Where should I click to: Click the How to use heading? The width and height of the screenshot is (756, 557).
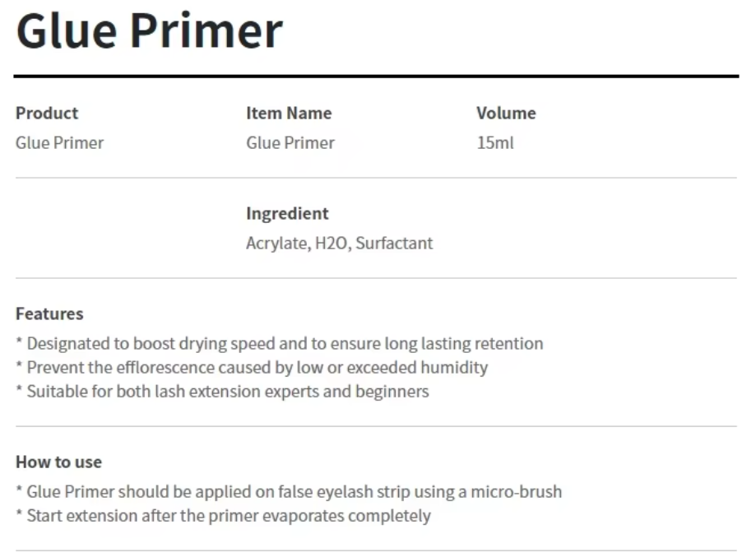(59, 462)
